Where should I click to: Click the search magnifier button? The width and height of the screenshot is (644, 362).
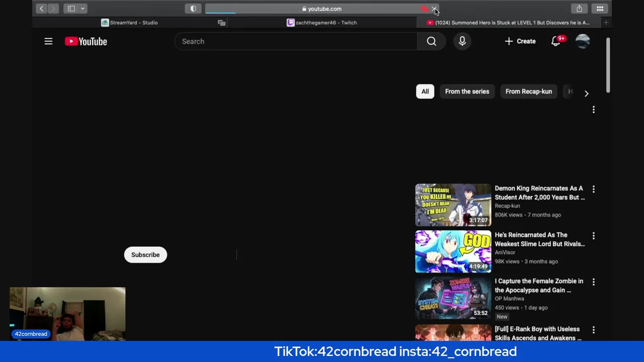coord(432,41)
